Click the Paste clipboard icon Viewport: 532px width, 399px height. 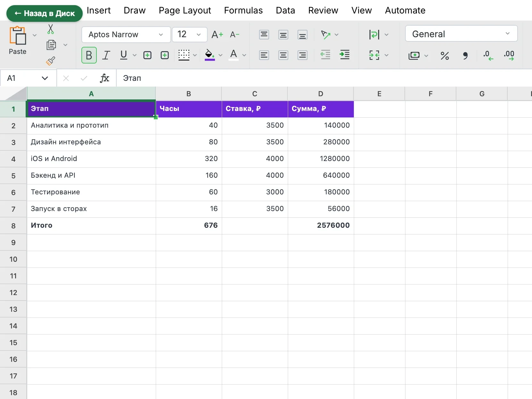pyautogui.click(x=18, y=35)
